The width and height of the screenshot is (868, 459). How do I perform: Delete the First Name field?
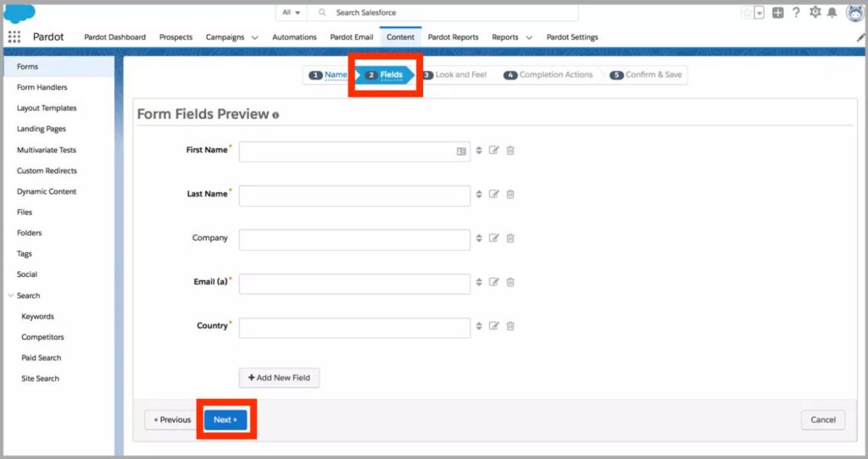[510, 151]
